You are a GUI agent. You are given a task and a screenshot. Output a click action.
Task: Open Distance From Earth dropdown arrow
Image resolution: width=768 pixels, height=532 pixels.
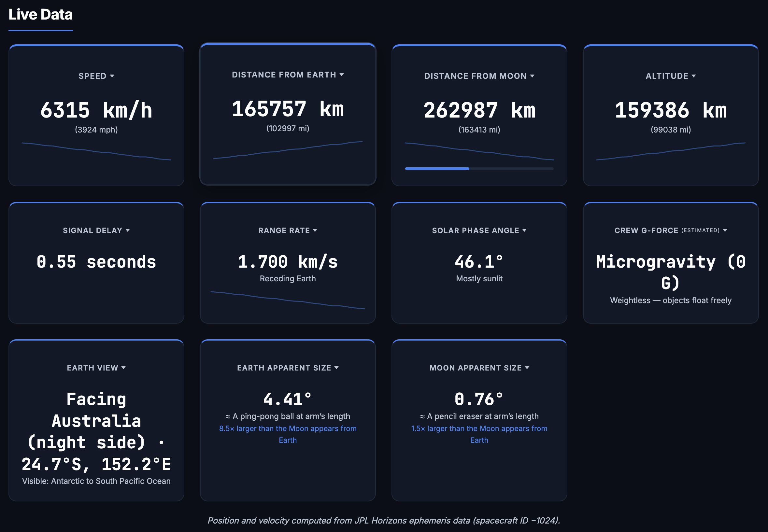pyautogui.click(x=341, y=75)
